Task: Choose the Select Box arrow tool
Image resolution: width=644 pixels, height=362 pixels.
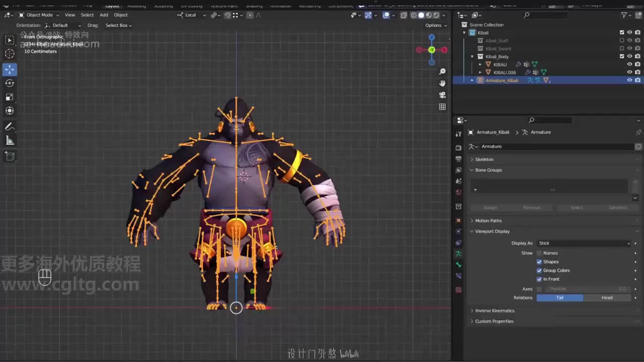Action: (x=10, y=40)
